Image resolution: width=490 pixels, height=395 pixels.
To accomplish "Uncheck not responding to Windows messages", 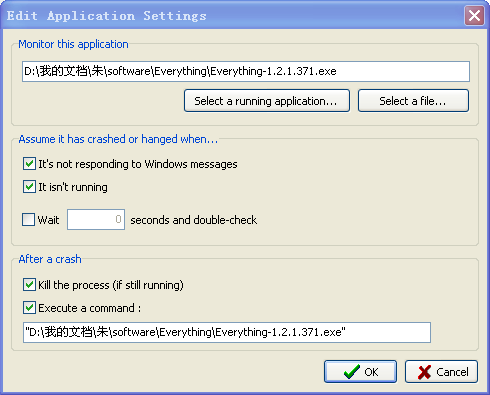I will click(29, 164).
